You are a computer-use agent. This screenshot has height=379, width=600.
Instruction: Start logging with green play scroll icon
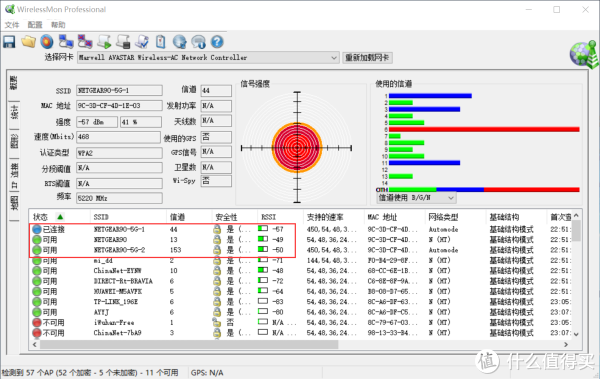104,41
